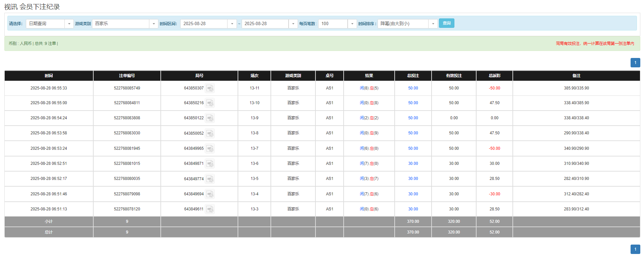Click the end date input field

point(265,24)
